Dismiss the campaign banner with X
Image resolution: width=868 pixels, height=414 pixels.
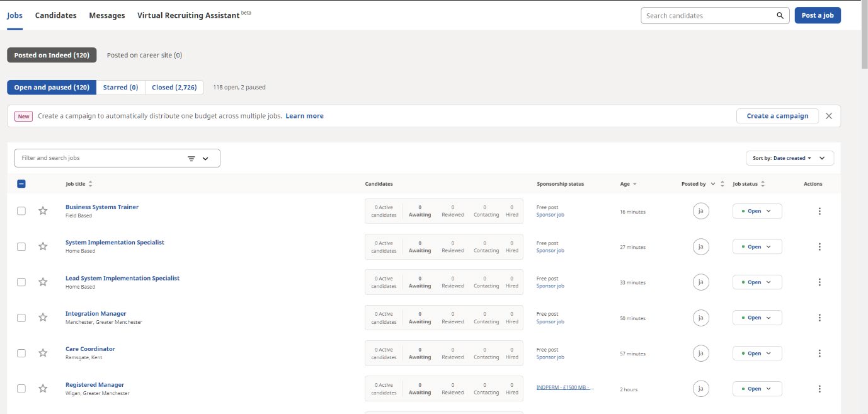click(x=829, y=116)
